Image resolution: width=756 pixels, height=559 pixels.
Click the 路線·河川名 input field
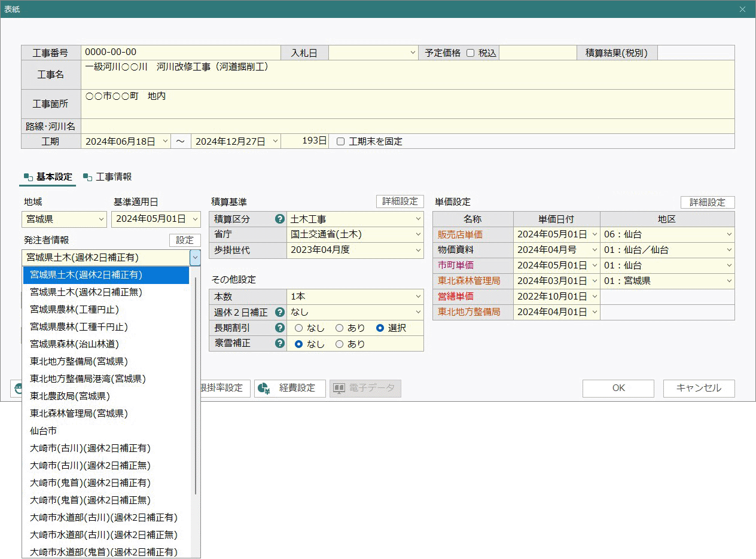(407, 126)
